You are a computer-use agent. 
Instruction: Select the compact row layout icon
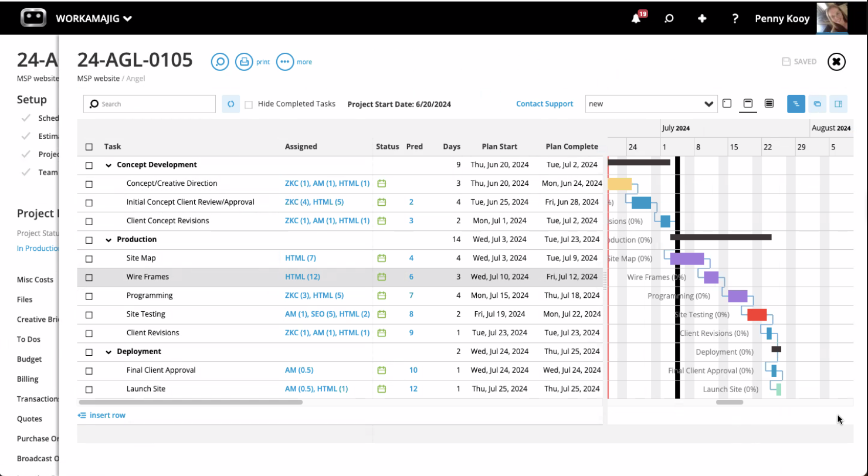pos(727,103)
